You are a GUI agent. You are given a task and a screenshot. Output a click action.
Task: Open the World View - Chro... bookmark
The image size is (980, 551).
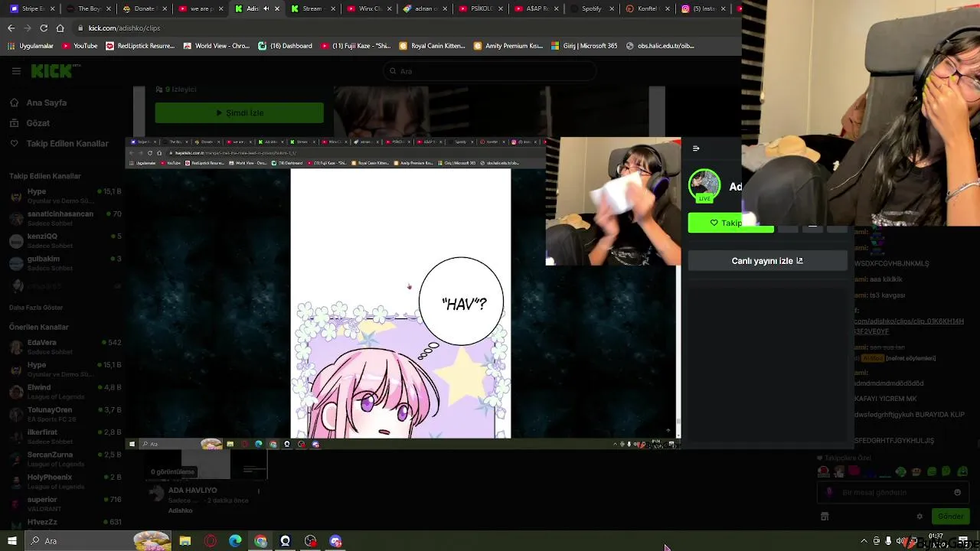pyautogui.click(x=217, y=46)
